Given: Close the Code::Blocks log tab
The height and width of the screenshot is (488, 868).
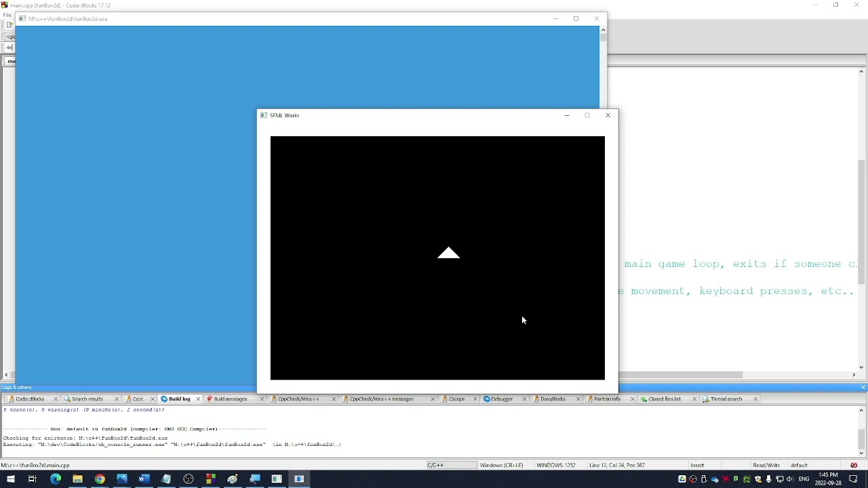Looking at the screenshot, I should click(56, 399).
